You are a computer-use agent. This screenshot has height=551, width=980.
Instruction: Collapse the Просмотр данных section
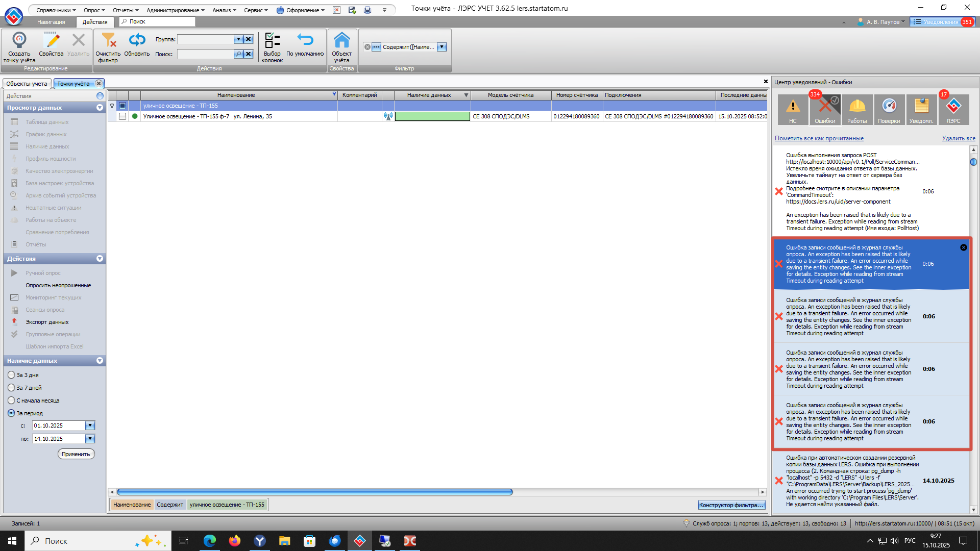pos(100,108)
